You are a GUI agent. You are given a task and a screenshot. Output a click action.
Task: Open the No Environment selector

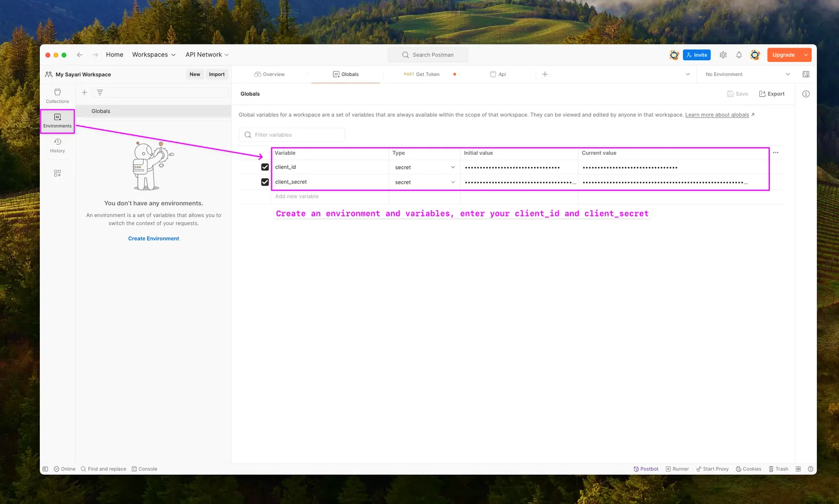point(747,74)
